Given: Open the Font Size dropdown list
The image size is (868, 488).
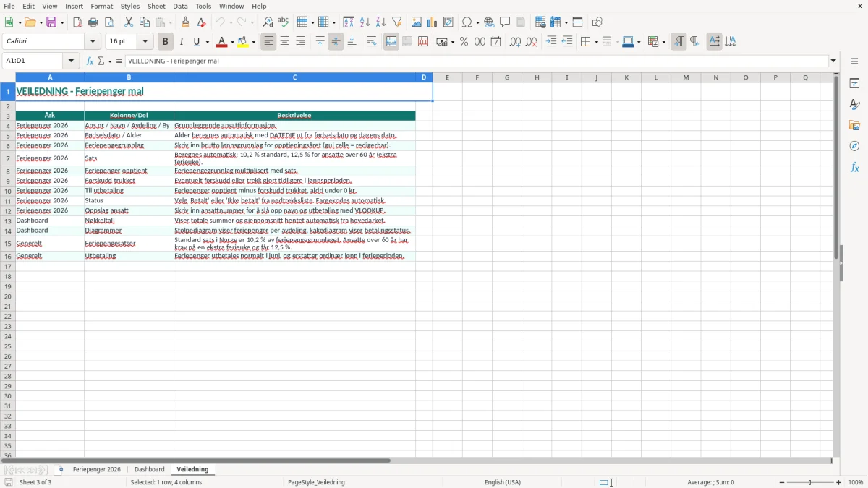Looking at the screenshot, I should point(145,42).
